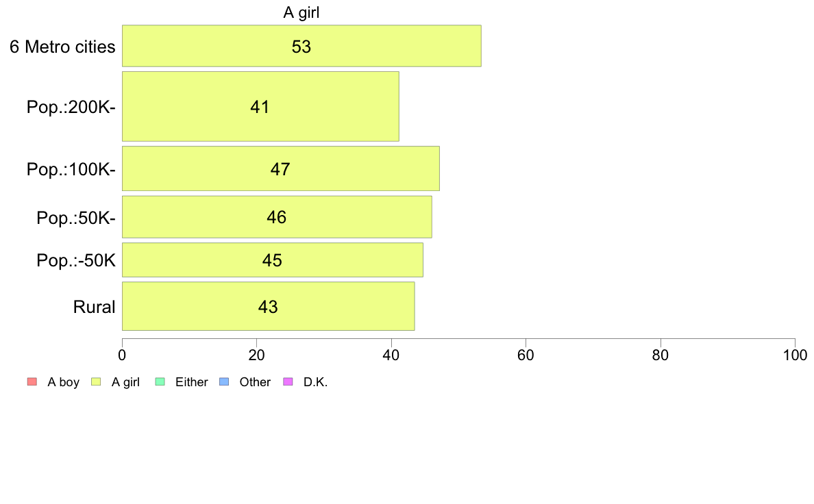
Task: Click the A boy legend label
Action: click(x=63, y=382)
